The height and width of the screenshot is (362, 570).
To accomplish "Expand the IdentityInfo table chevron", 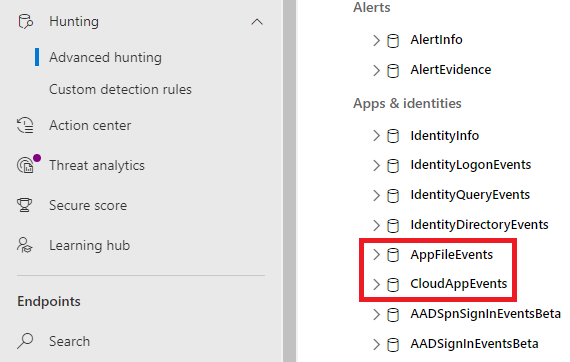I will [376, 136].
